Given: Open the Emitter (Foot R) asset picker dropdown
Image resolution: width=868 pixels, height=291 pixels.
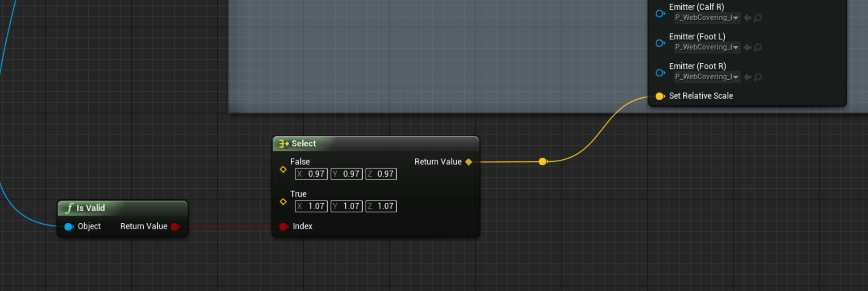Looking at the screenshot, I should coord(707,77).
